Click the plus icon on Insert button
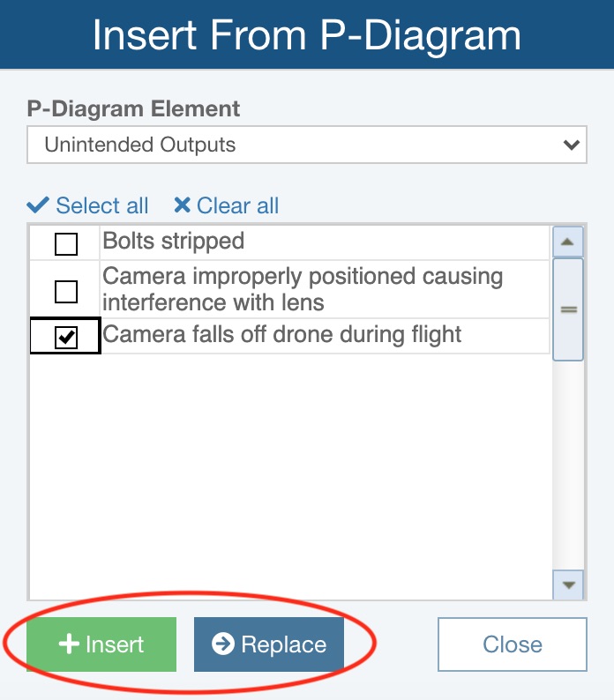Image resolution: width=614 pixels, height=700 pixels. 68,644
